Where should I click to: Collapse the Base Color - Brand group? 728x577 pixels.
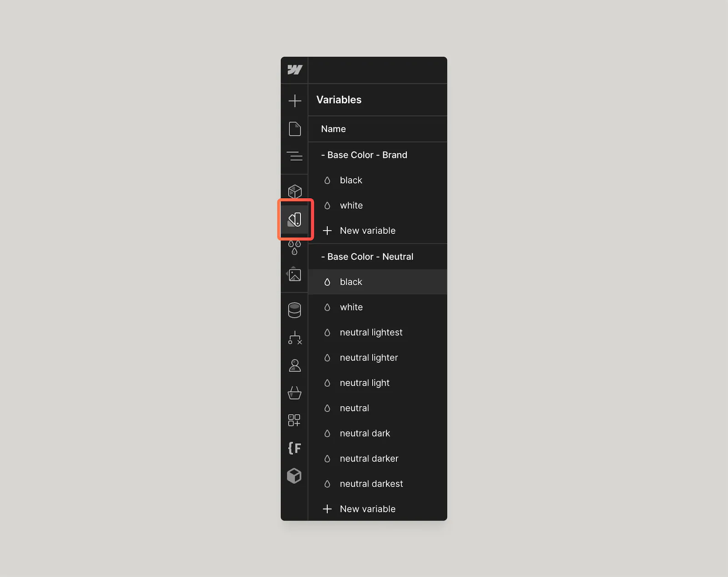coord(323,155)
